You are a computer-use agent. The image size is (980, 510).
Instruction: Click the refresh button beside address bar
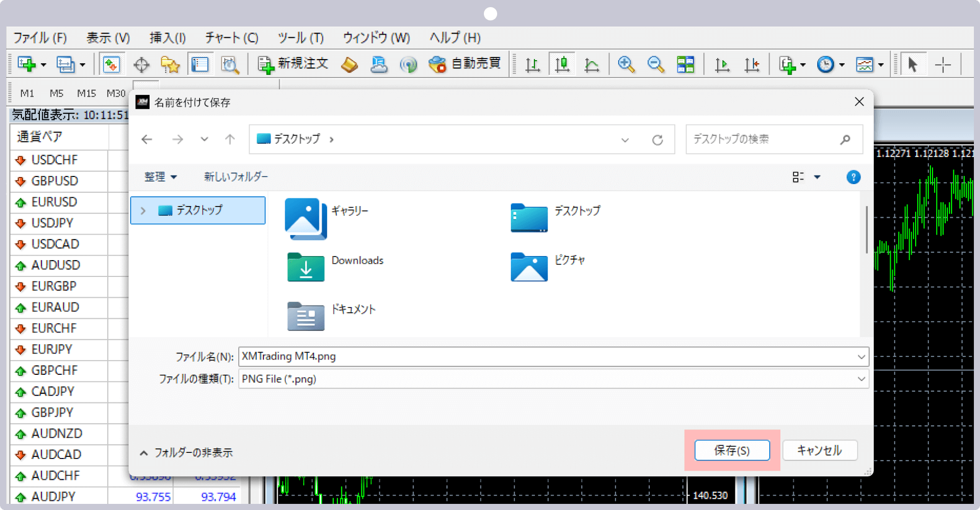click(657, 140)
